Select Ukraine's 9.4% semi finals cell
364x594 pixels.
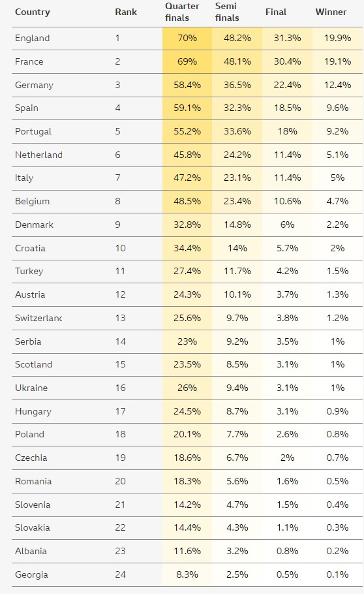[x=237, y=388]
